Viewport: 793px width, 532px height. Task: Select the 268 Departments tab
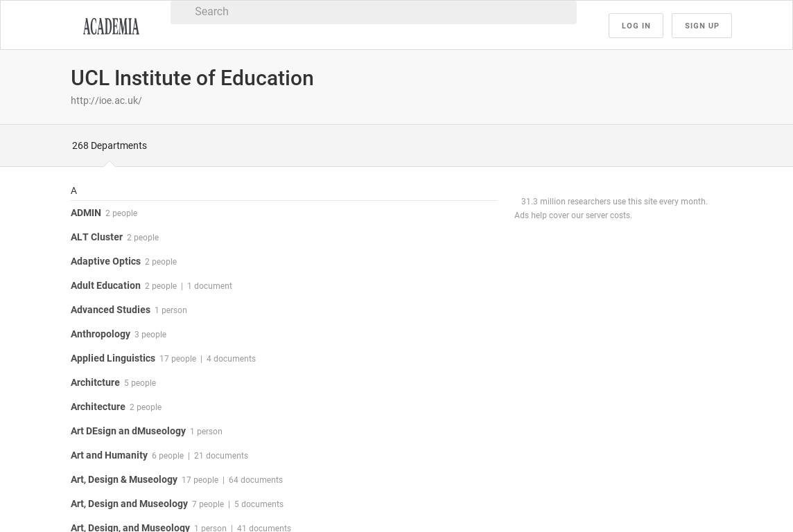110,145
